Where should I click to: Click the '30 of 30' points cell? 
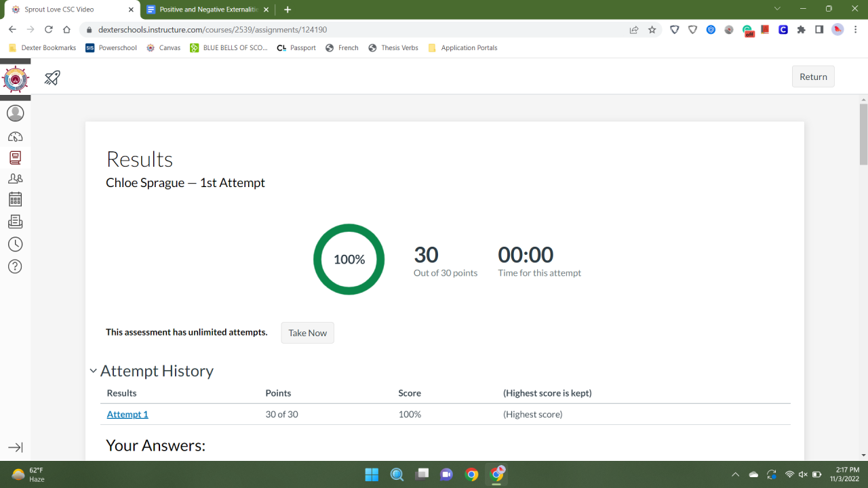pos(281,414)
